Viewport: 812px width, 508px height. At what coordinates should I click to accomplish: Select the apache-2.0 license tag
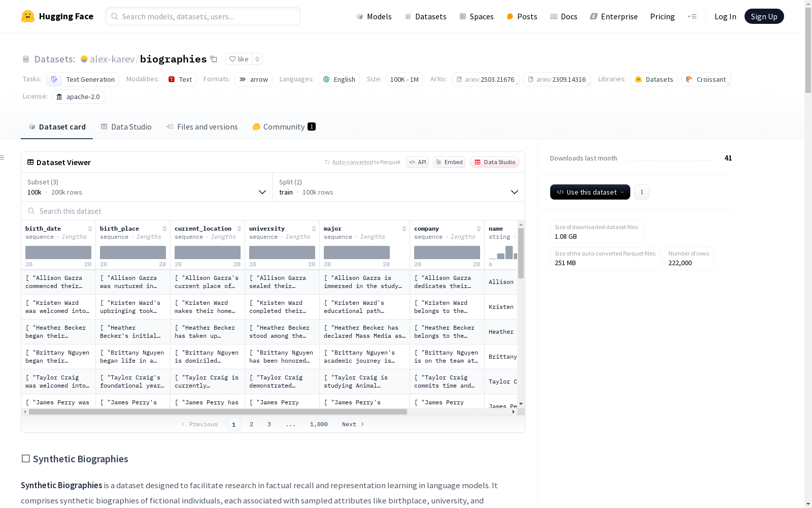tap(78, 97)
